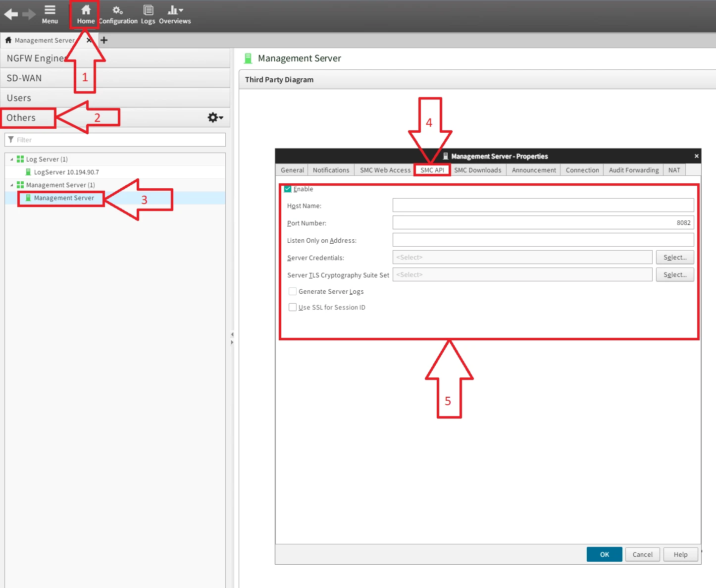
Task: Open the Audit Forwarding tab
Action: [x=633, y=170]
